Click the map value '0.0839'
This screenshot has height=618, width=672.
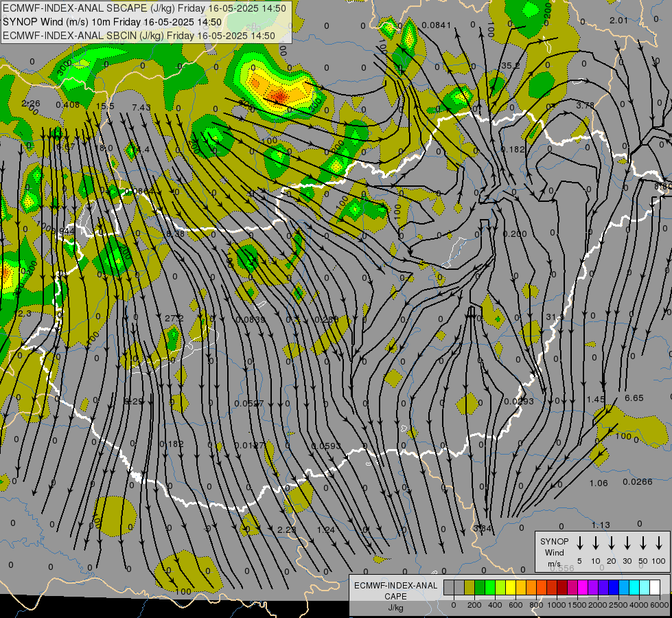pyautogui.click(x=251, y=319)
